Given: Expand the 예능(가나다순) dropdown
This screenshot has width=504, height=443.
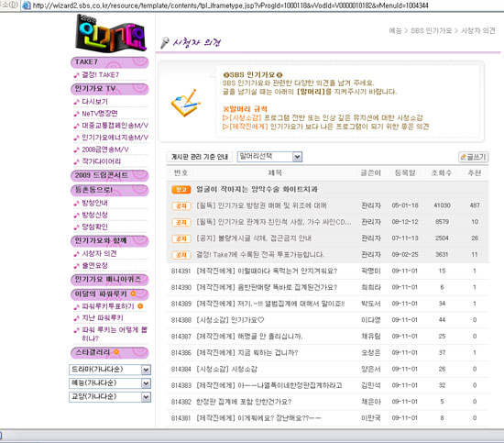Looking at the screenshot, I should pos(110,383).
